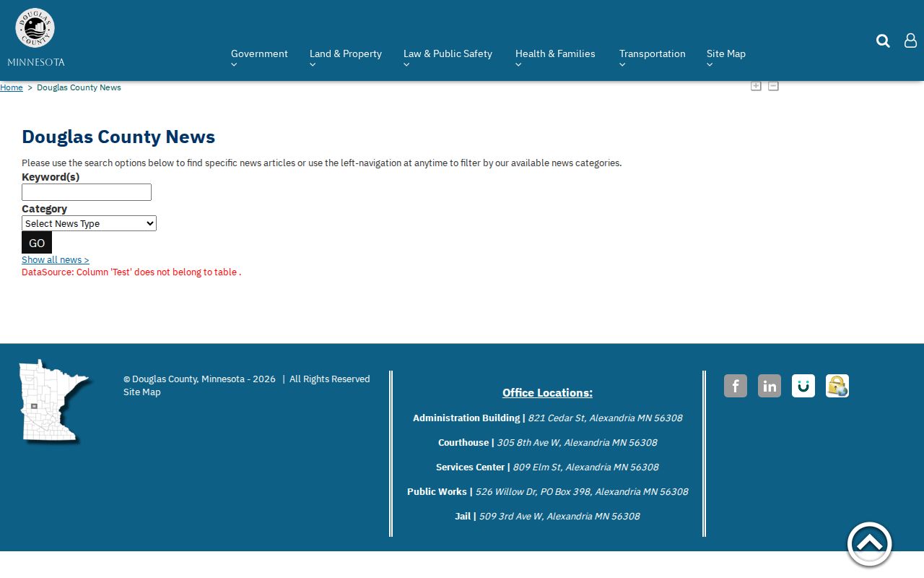Click the Public Works address 526 Willow Dr

[x=582, y=492]
